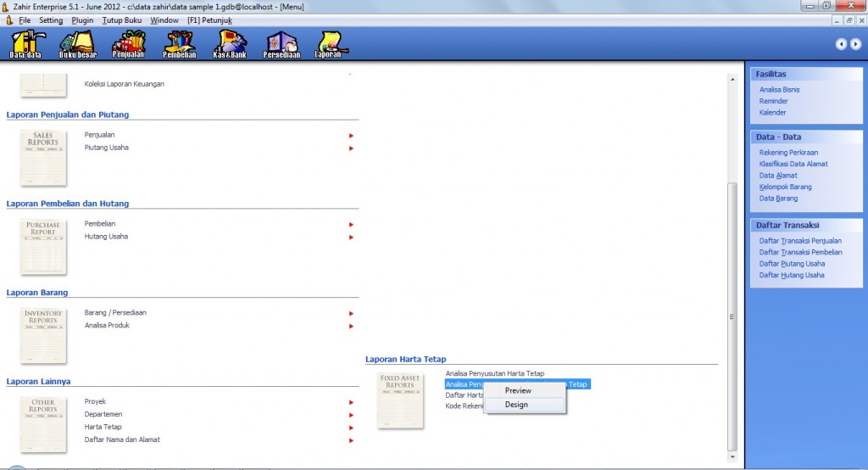Choose Design from the context menu

click(516, 405)
